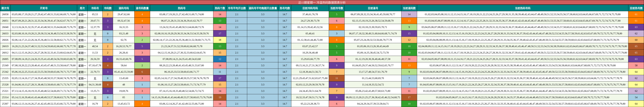This screenshot has width=644, height=107.
Task: Click current cold numbers cell '15,29,65,66,77,79'
Action: pos(310,59)
